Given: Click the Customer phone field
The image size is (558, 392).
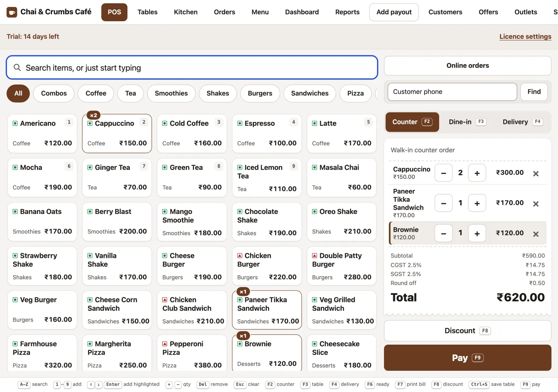Looking at the screenshot, I should tap(452, 92).
